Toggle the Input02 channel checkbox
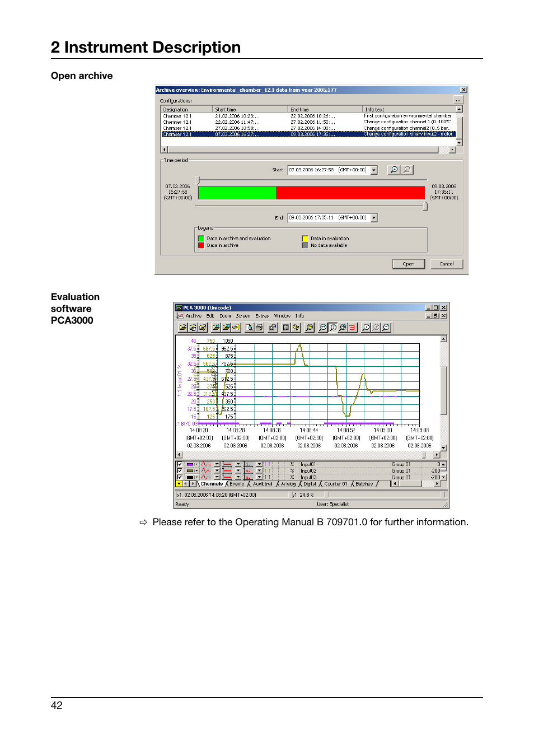Image resolution: width=534 pixels, height=756 pixels. [180, 470]
